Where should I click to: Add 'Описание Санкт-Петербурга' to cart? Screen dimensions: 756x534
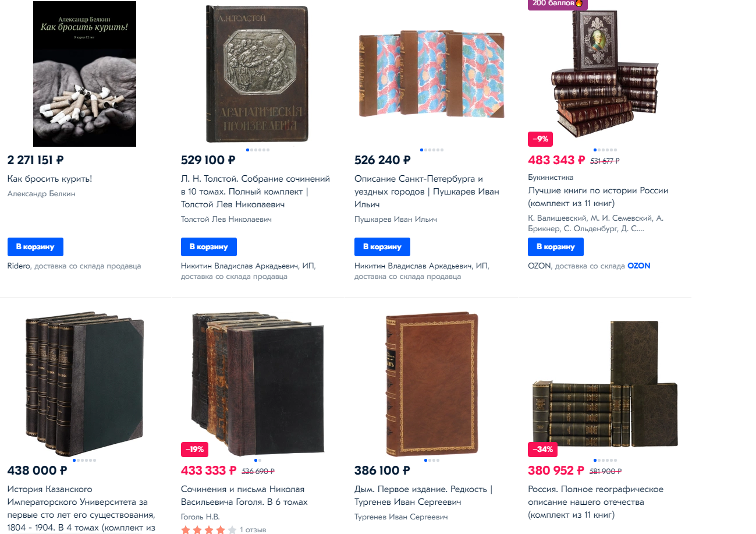coord(382,247)
